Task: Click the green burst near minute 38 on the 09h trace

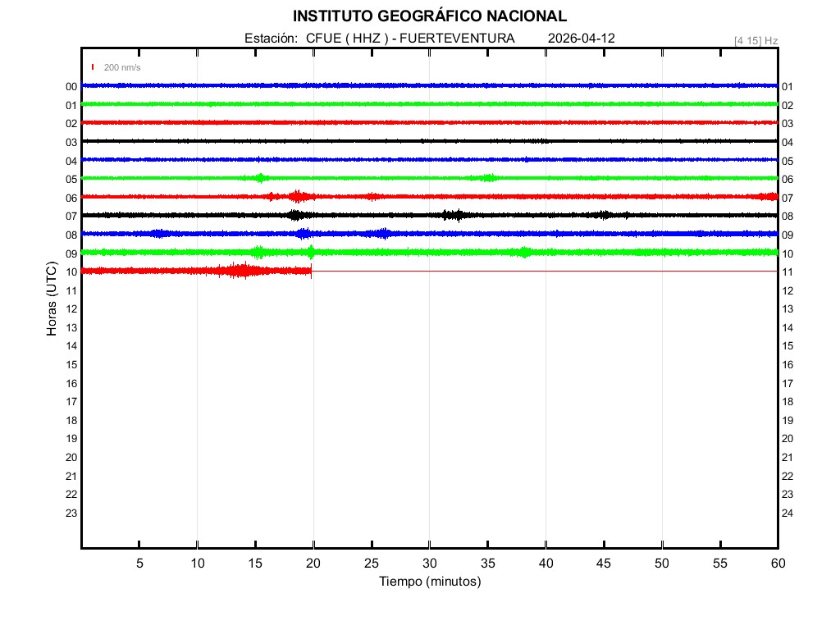Action: 524,252
